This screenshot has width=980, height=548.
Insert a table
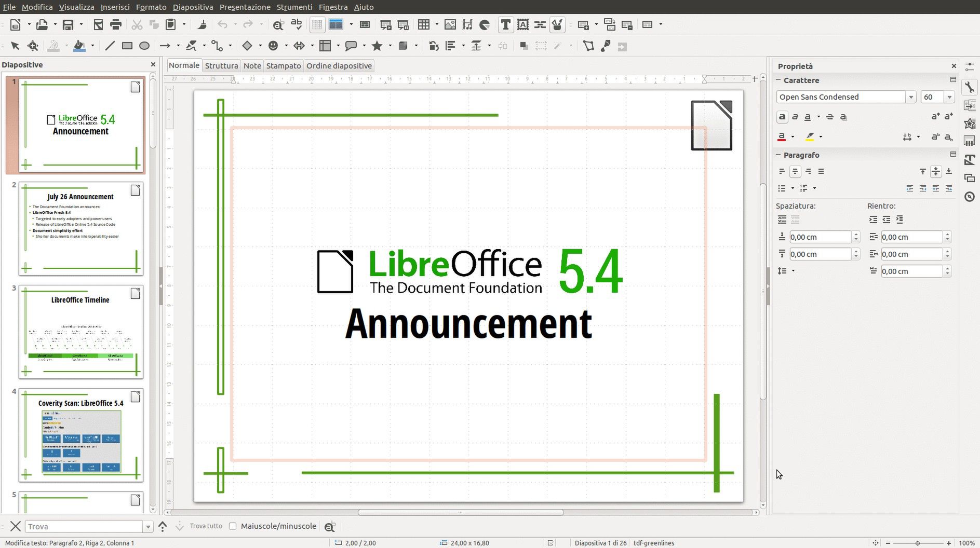(x=424, y=24)
